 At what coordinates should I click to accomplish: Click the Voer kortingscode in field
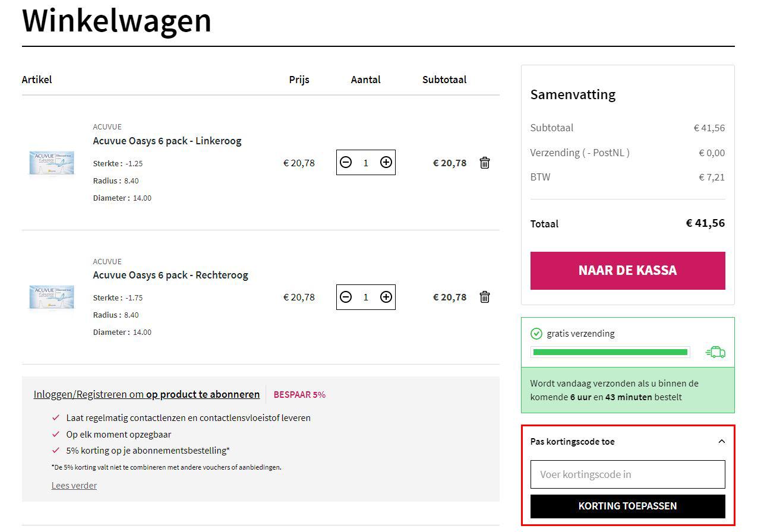(x=627, y=474)
